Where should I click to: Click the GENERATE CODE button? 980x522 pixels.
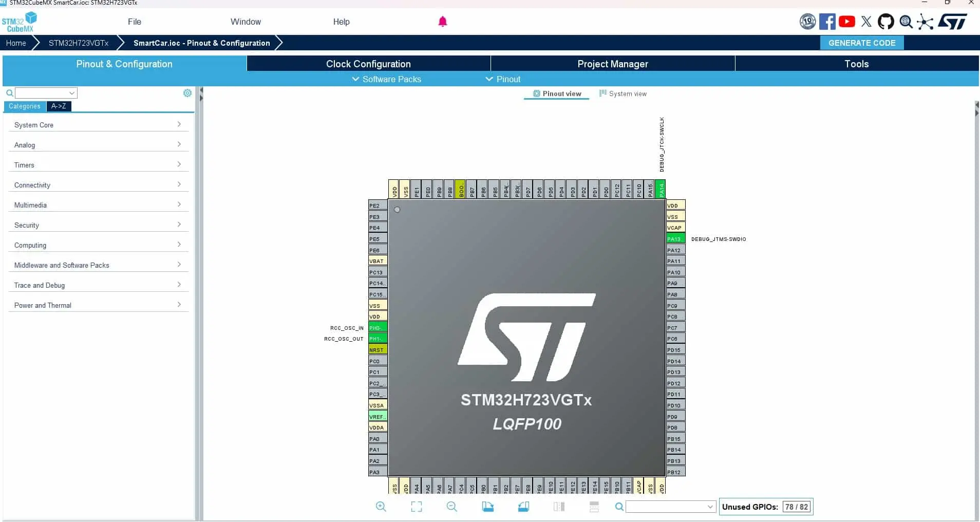point(862,43)
